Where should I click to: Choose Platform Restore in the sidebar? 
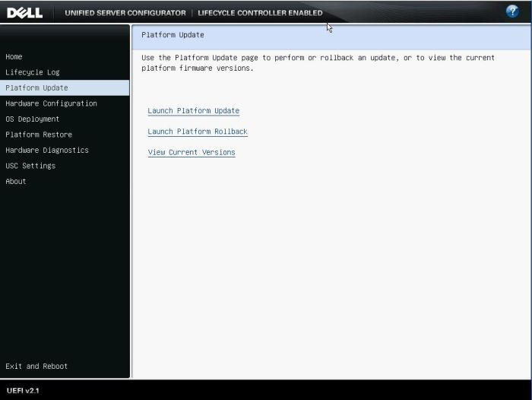point(39,135)
